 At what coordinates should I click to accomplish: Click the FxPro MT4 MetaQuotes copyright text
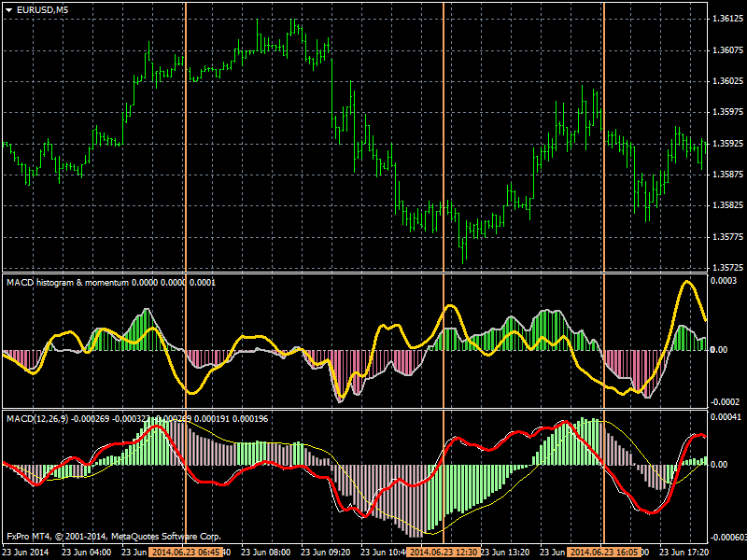[x=114, y=537]
